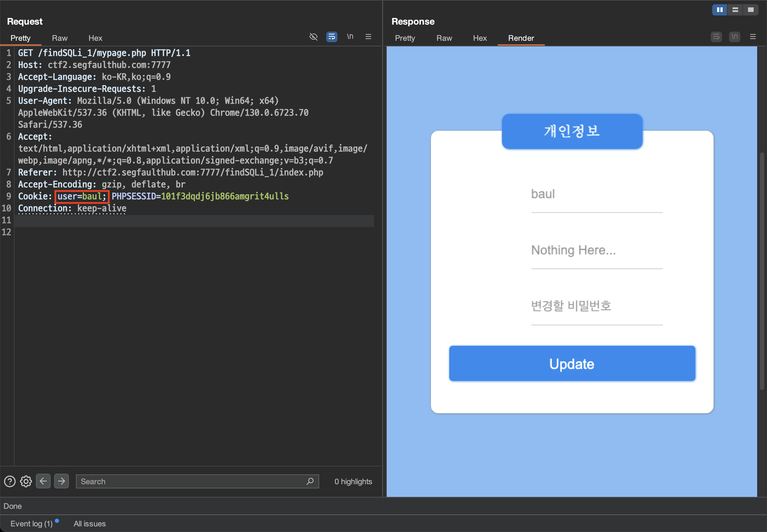Go to previous search match arrow
This screenshot has width=767, height=532.
(x=43, y=481)
